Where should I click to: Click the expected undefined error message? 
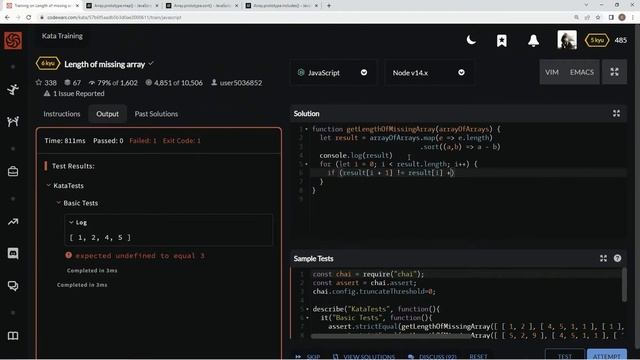pyautogui.click(x=140, y=256)
